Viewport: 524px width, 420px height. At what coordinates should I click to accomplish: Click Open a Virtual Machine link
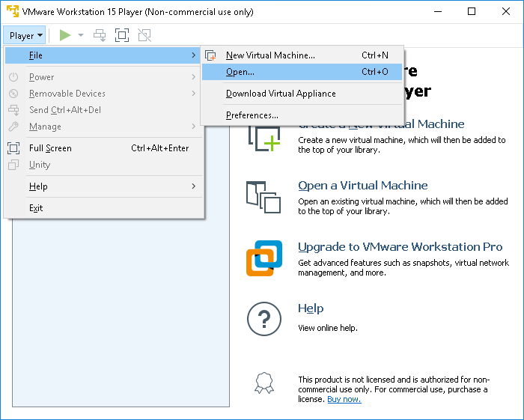362,185
